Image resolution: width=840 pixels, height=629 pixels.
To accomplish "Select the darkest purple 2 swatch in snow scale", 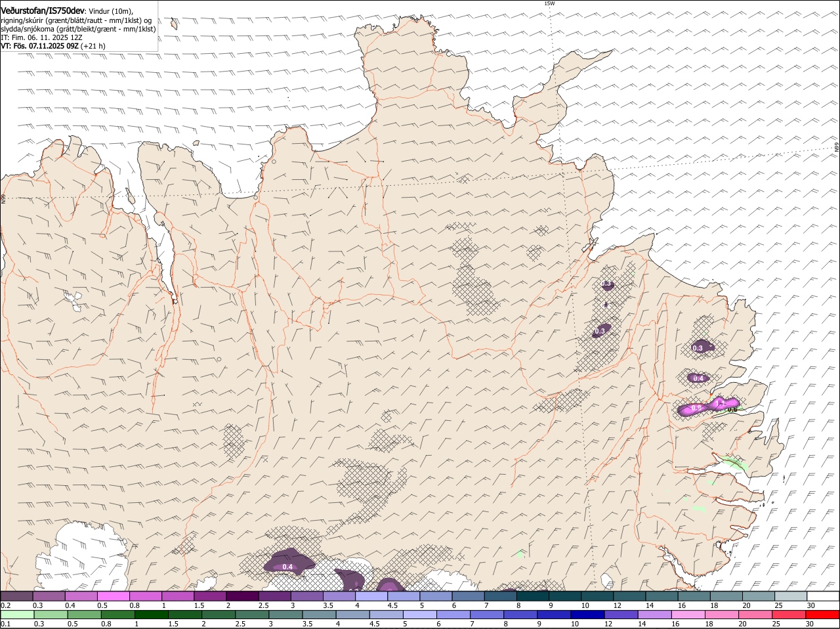I will [242, 596].
